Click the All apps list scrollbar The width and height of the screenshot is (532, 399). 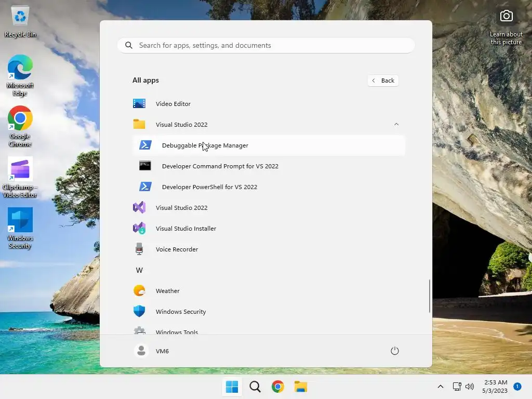coord(430,296)
